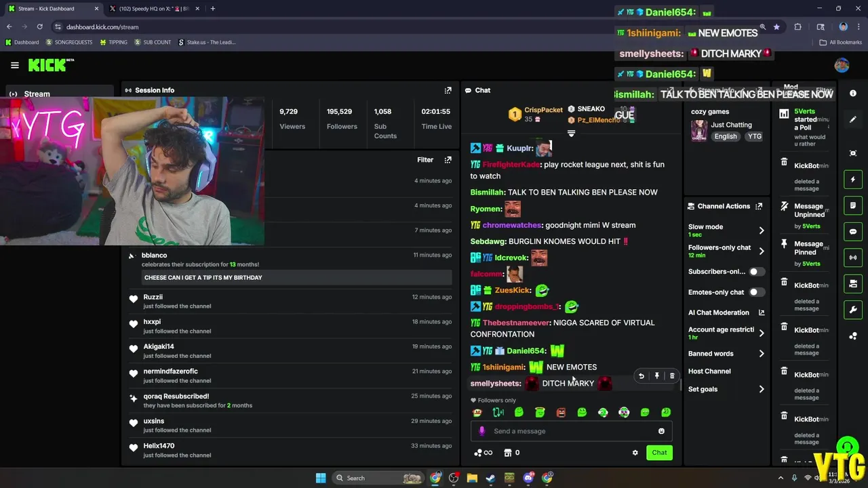
Task: Open the hamburger menu beside Kick logo
Action: (15, 65)
